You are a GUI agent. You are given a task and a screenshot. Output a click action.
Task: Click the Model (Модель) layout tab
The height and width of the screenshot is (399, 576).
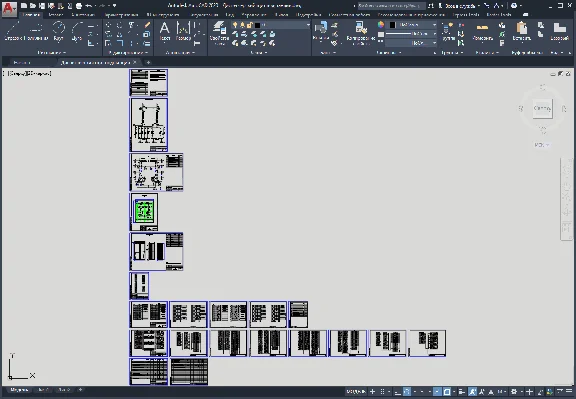coord(19,390)
